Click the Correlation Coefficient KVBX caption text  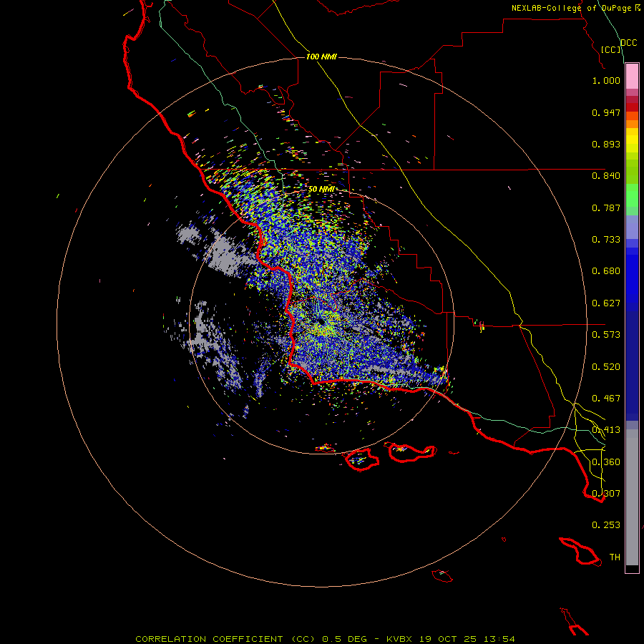coord(325,639)
